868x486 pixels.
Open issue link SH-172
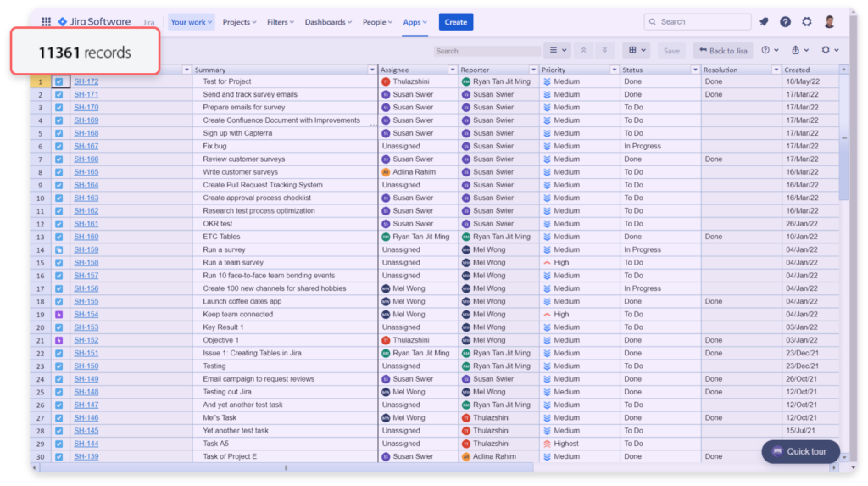click(x=86, y=81)
